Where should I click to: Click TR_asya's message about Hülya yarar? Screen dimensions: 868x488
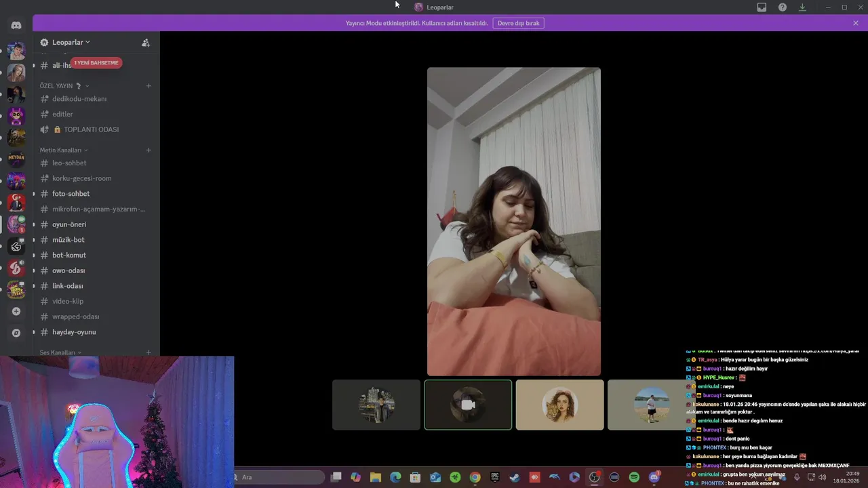point(747,360)
